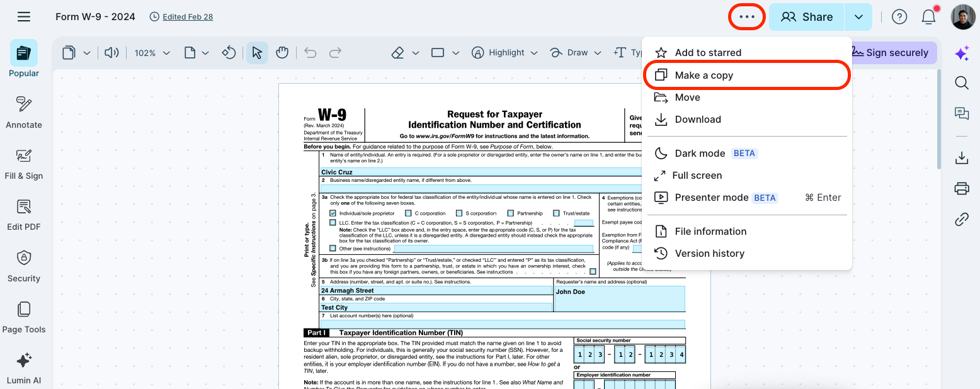Rotate the page with the rotate icon

pyautogui.click(x=230, y=53)
